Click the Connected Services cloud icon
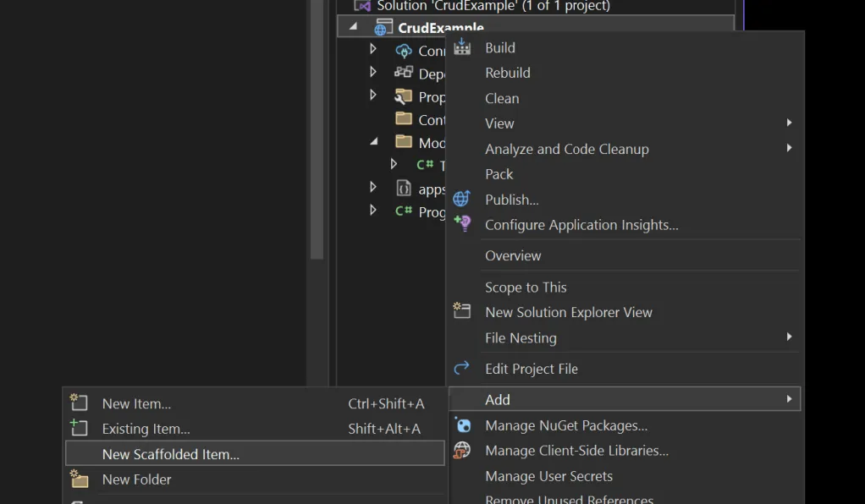The width and height of the screenshot is (865, 504). 404,51
